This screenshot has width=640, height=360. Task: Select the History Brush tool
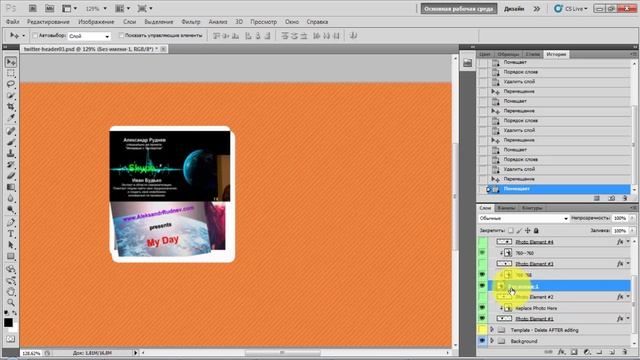pyautogui.click(x=11, y=164)
